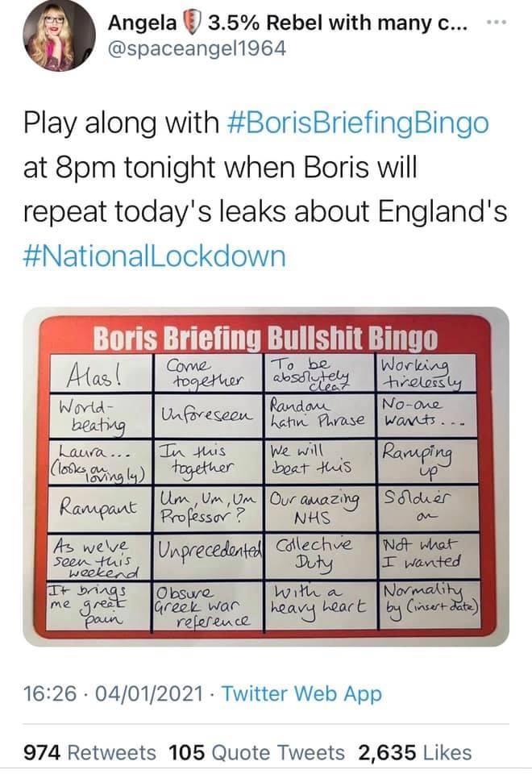532x774 pixels.
Task: Click the shield emoji in display name
Action: pos(192,23)
